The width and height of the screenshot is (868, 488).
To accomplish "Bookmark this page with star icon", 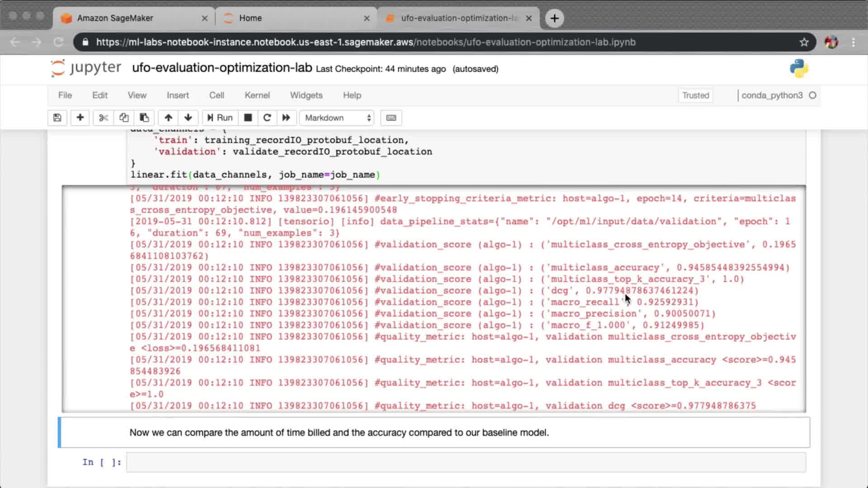I will pyautogui.click(x=804, y=42).
